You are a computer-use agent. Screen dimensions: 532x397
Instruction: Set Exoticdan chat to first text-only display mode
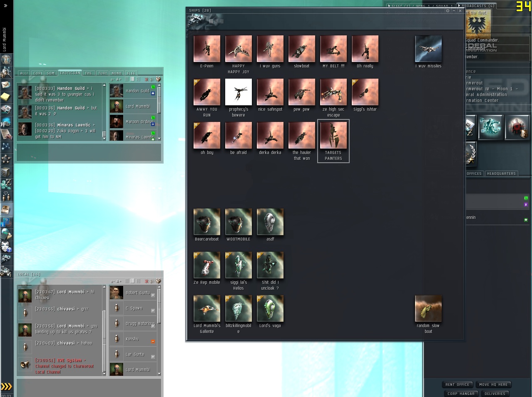(127, 79)
